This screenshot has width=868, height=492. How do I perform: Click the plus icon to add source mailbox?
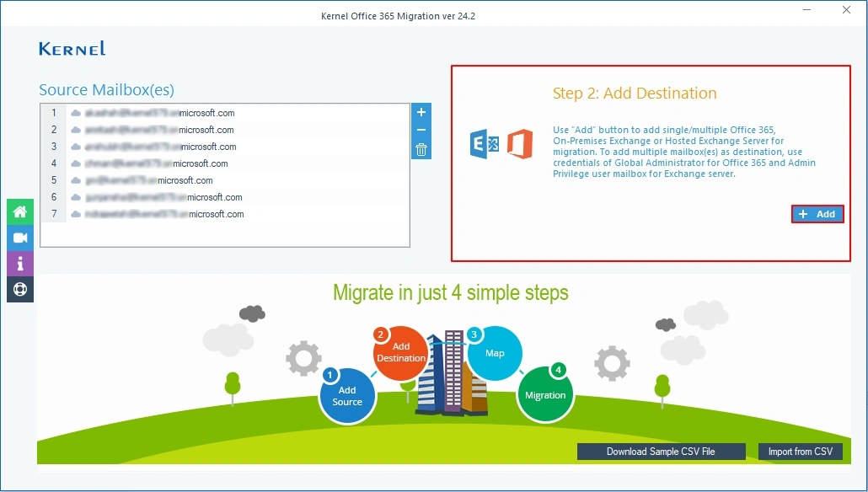click(421, 112)
